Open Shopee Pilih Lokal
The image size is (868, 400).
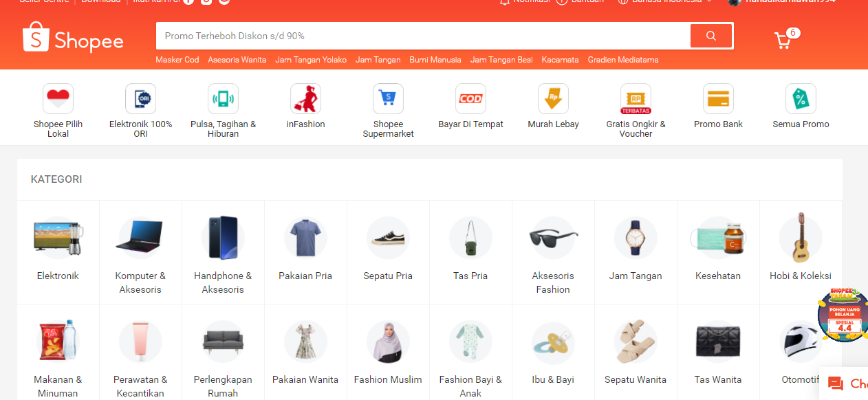click(x=58, y=111)
